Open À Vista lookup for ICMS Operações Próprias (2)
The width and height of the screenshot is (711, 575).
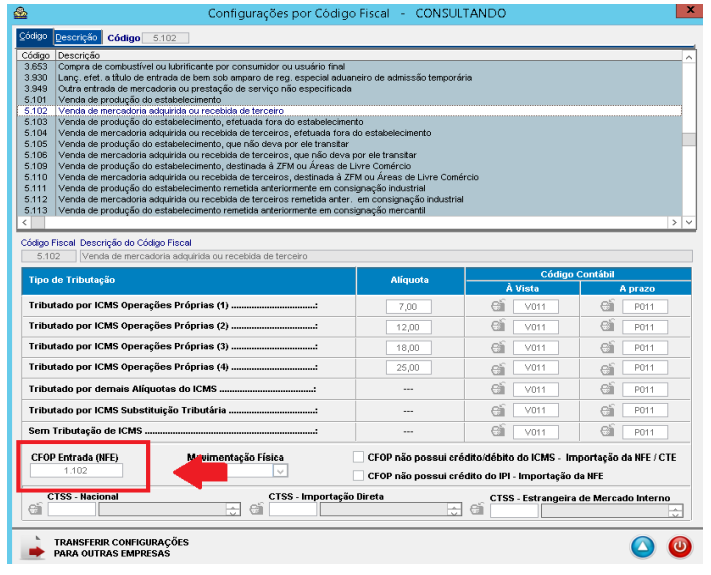(x=498, y=326)
